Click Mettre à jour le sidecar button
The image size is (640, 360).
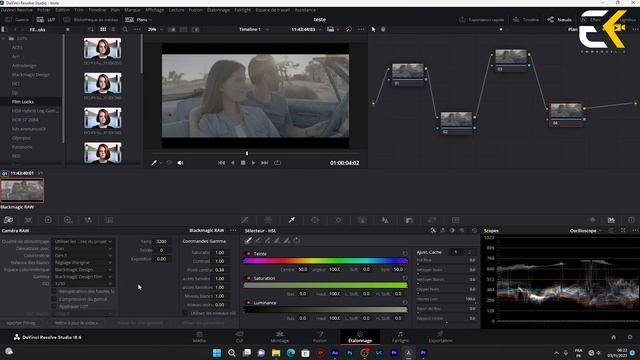[x=76, y=323]
